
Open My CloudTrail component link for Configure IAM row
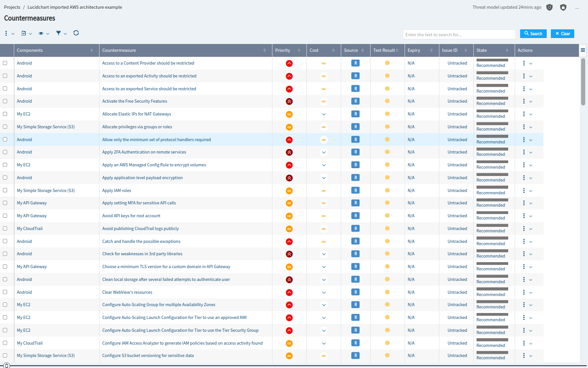[30, 343]
